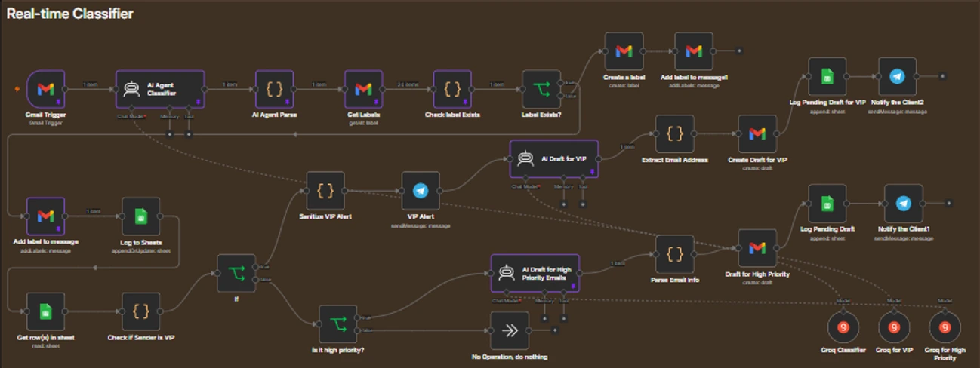Add a node after Notify the Client1
The image size is (980, 368).
coord(948,203)
